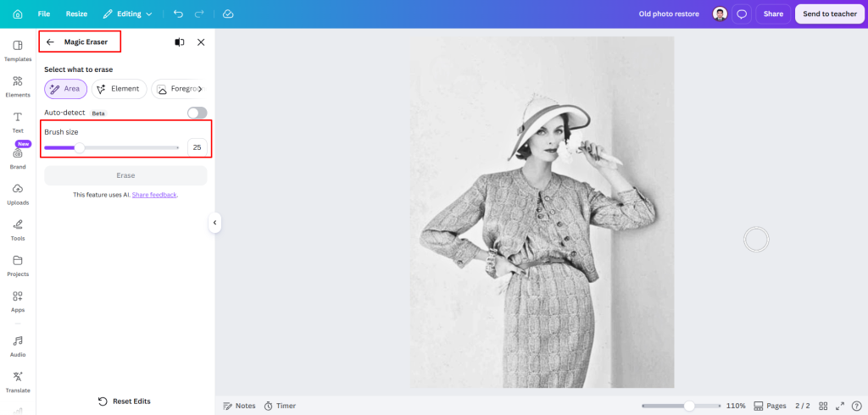Screen dimensions: 868x415
Task: Open the Editing mode dropdown
Action: pyautogui.click(x=127, y=14)
